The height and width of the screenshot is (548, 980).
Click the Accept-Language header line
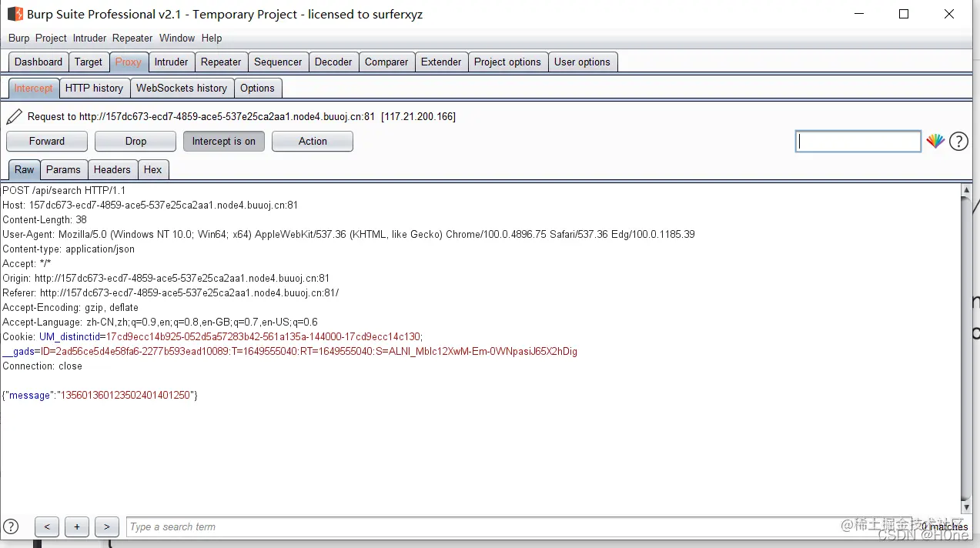160,322
